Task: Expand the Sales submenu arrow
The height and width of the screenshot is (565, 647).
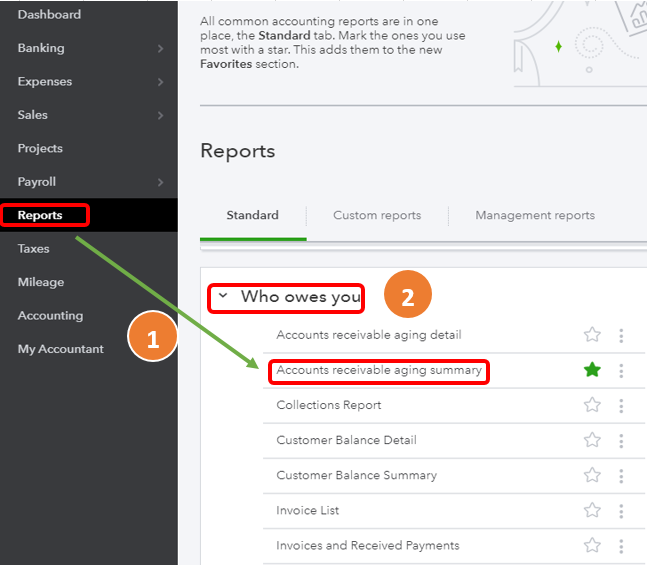Action: 161,115
